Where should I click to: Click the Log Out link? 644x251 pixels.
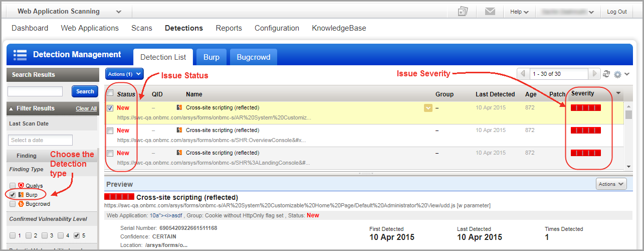pyautogui.click(x=617, y=12)
